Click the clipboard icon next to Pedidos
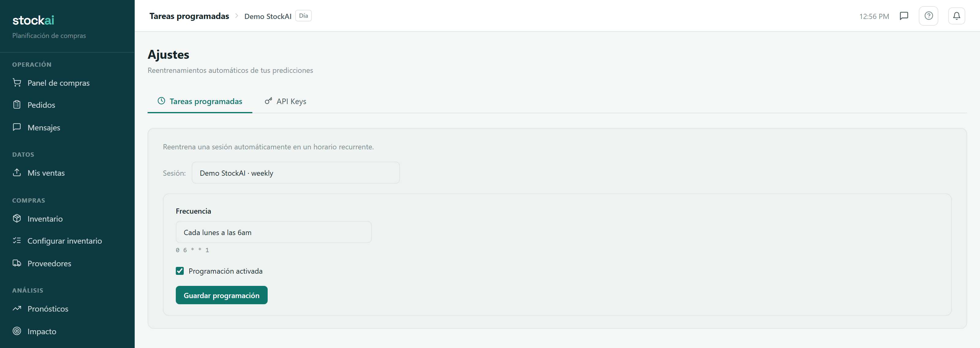This screenshot has height=348, width=980. pos(17,105)
